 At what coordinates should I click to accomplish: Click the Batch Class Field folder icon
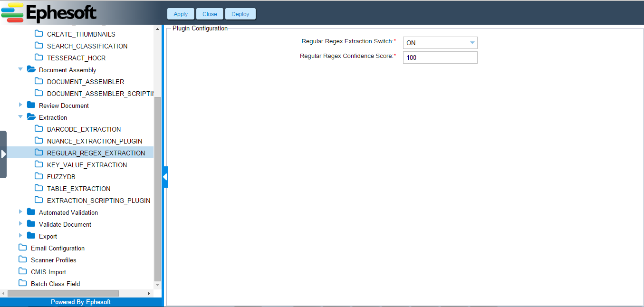pyautogui.click(x=23, y=283)
